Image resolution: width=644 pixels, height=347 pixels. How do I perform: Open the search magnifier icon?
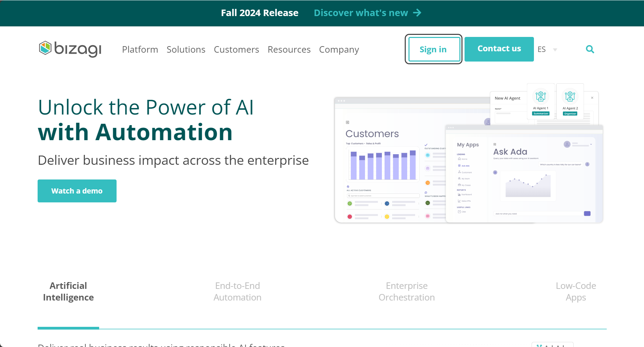(590, 49)
